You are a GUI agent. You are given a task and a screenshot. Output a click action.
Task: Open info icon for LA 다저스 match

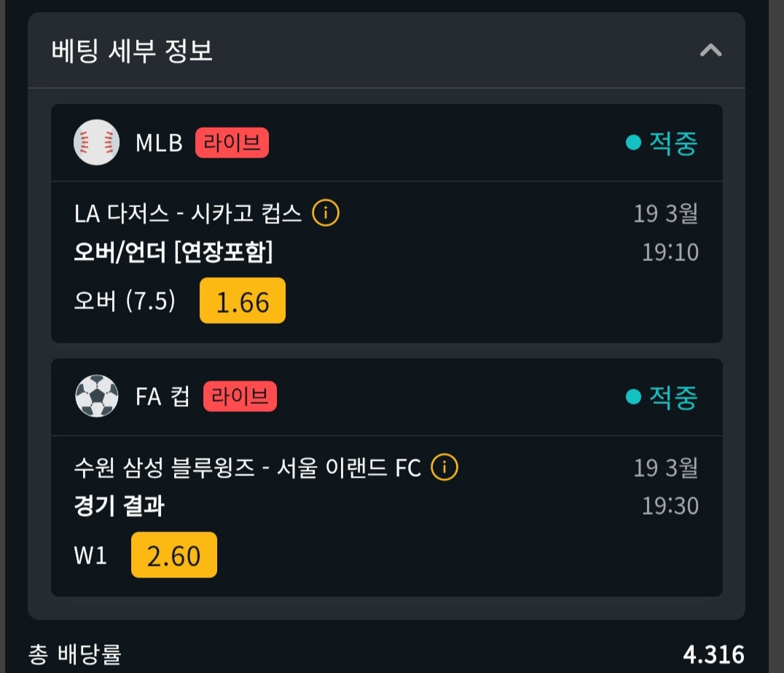tap(326, 213)
